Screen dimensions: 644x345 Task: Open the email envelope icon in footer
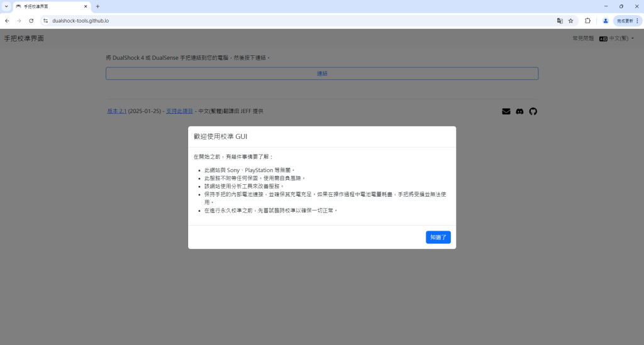pyautogui.click(x=506, y=111)
